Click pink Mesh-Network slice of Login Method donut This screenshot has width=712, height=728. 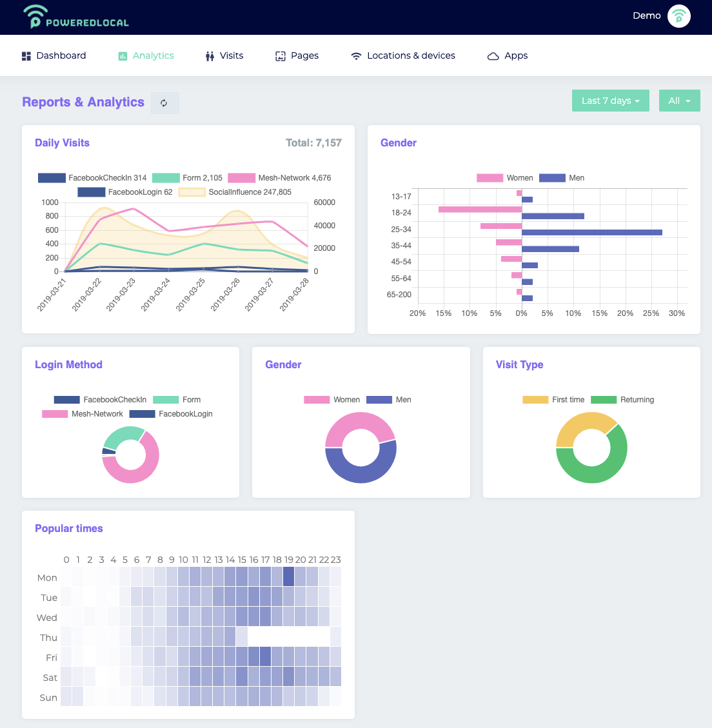click(x=149, y=467)
